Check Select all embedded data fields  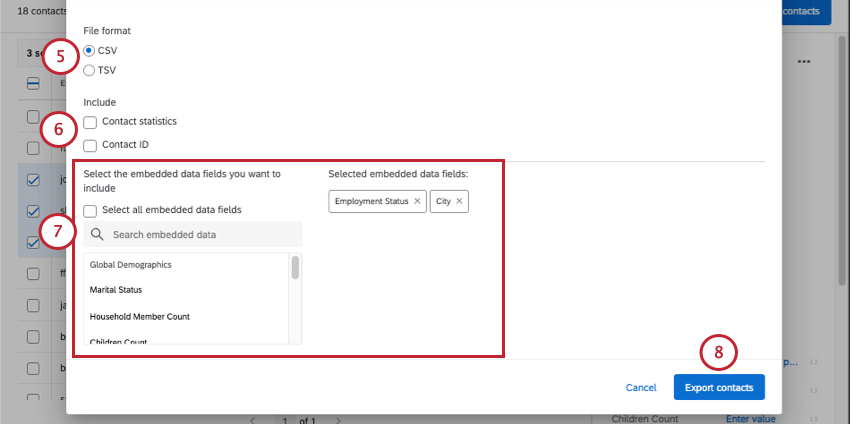tap(90, 210)
